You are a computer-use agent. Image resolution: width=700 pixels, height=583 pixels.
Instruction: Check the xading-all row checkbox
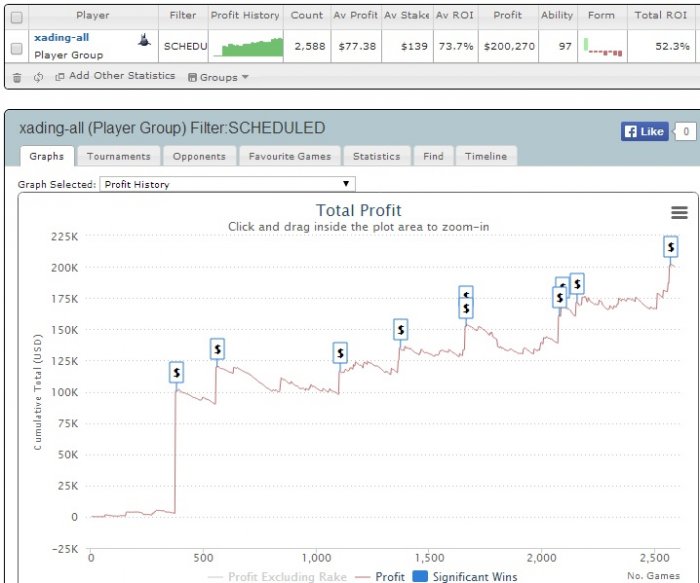click(17, 48)
